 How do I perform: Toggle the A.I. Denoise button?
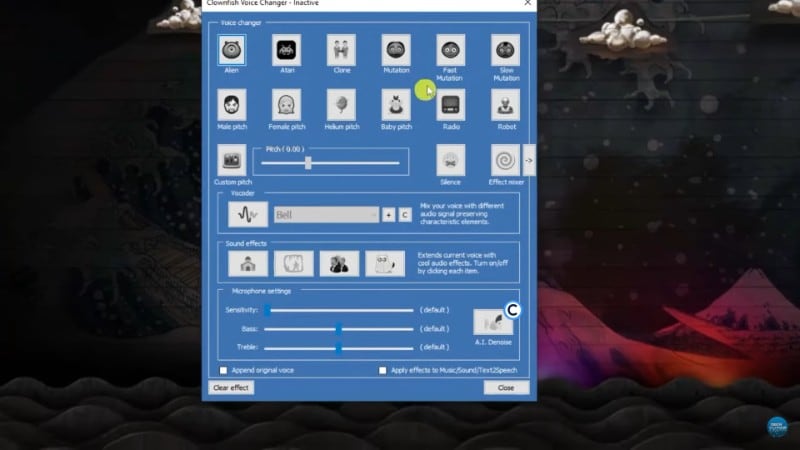coord(493,322)
